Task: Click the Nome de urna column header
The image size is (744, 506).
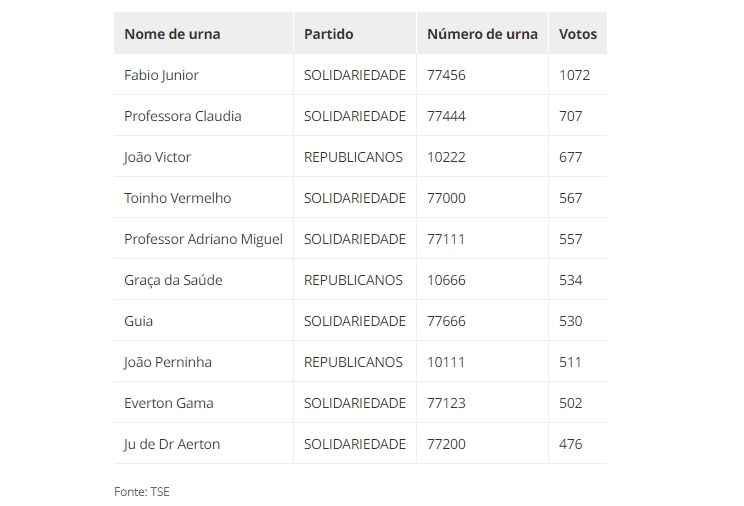Action: tap(172, 34)
